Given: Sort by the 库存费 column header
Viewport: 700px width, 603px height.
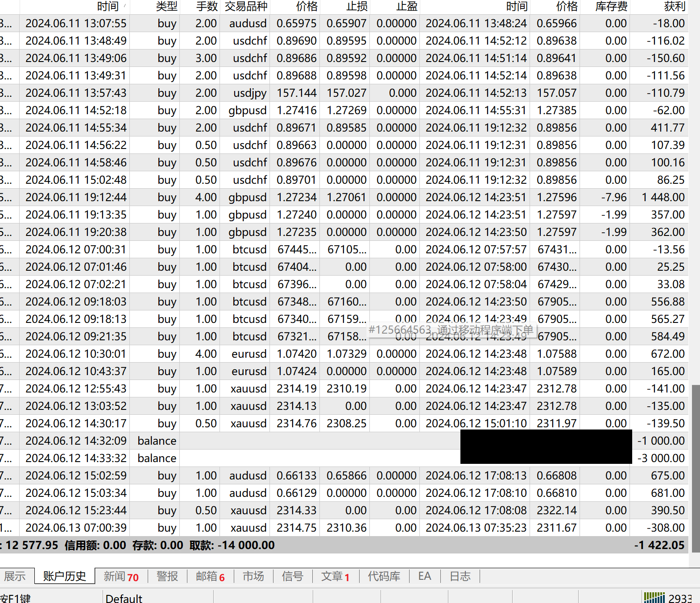Looking at the screenshot, I should (605, 7).
